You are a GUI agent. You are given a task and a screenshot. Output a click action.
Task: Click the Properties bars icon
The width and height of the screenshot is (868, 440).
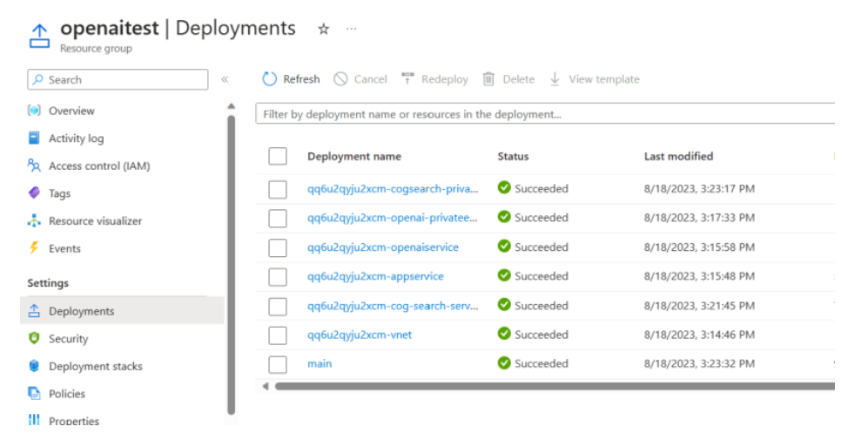tap(34, 420)
